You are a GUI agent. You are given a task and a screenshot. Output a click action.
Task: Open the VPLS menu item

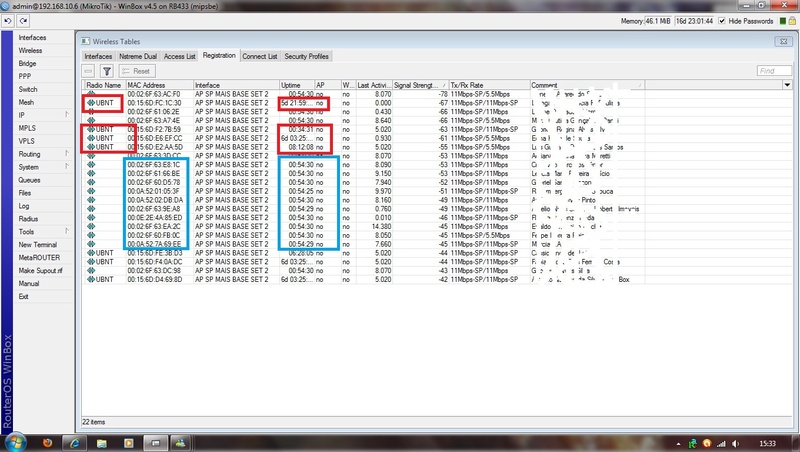27,141
